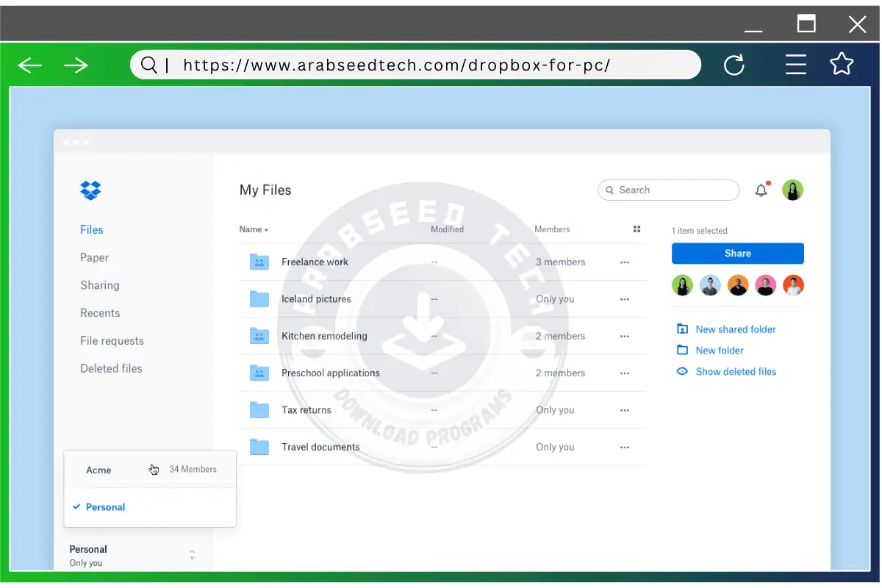Create a New shared folder
Screen dimensions: 882x588
tap(735, 329)
